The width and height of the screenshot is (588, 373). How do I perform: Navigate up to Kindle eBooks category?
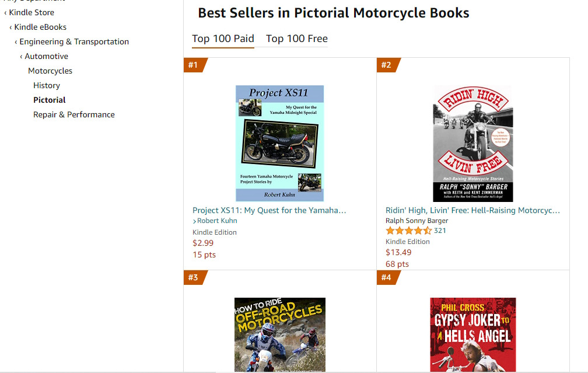point(40,27)
